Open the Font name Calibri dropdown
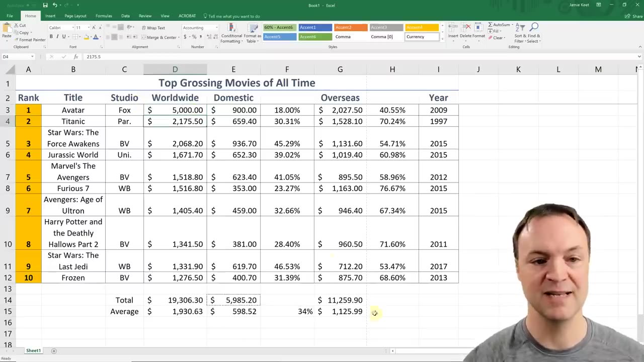644x362 pixels. point(72,28)
